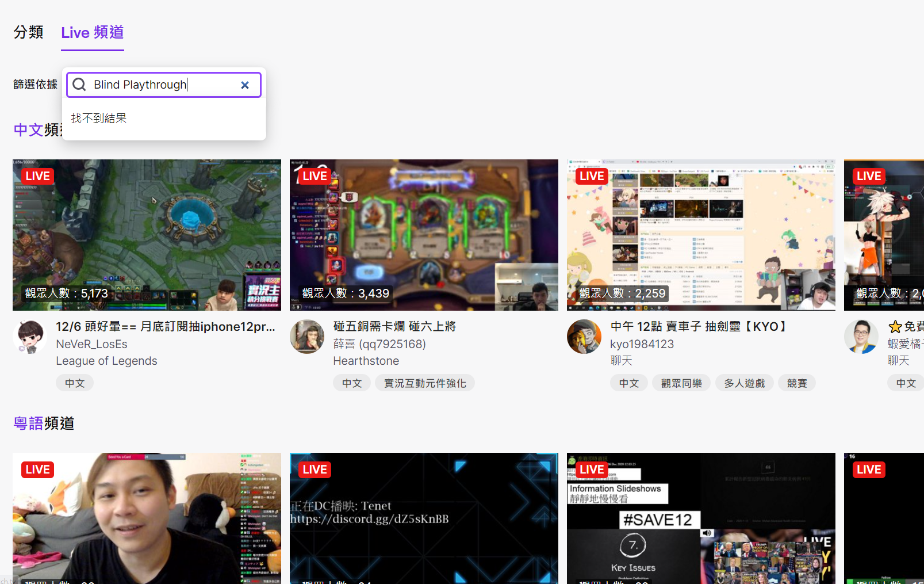Click 多人遊戲 tag
This screenshot has height=584, width=924.
point(744,383)
